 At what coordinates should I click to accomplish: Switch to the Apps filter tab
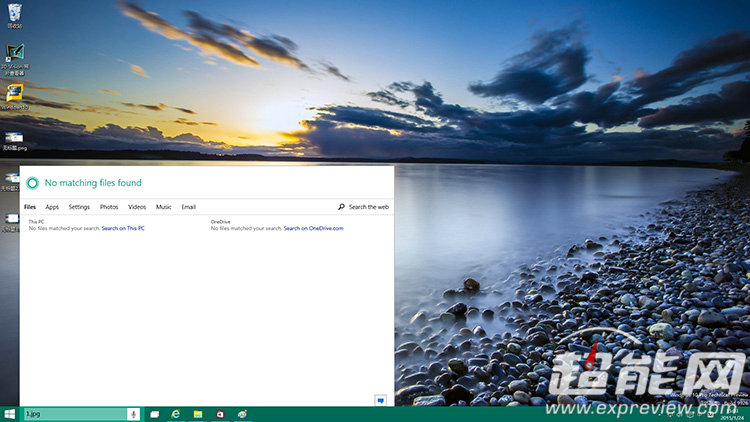(x=52, y=207)
